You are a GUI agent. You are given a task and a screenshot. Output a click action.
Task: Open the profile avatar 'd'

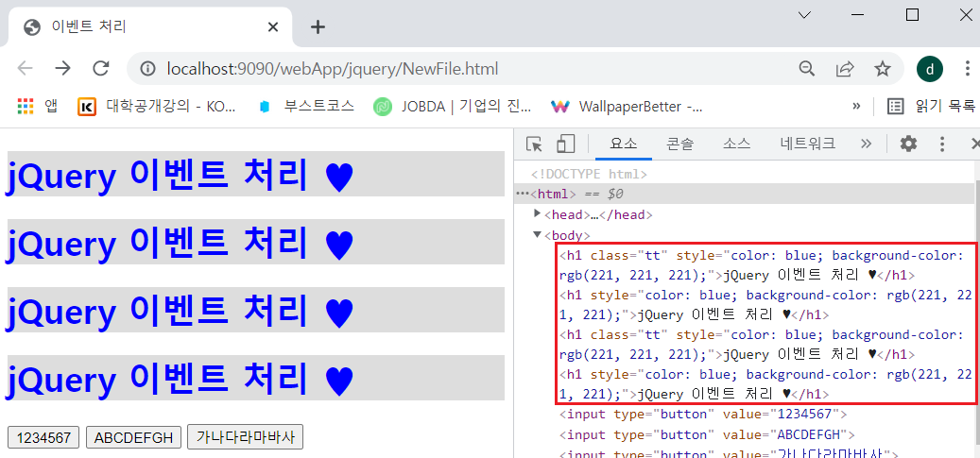click(930, 69)
